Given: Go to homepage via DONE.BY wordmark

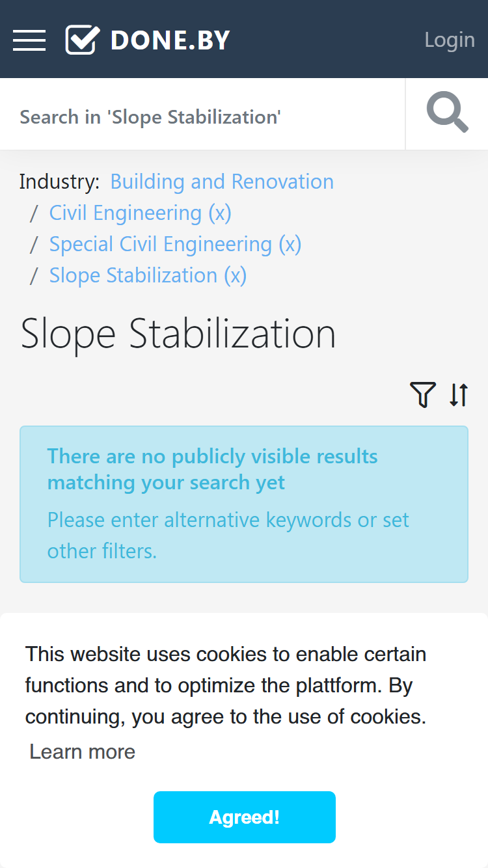Looking at the screenshot, I should click(x=170, y=40).
